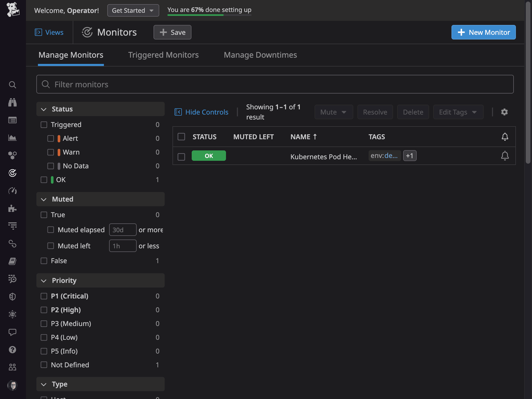Collapse the Status filter section
Image resolution: width=532 pixels, height=399 pixels.
tap(44, 109)
